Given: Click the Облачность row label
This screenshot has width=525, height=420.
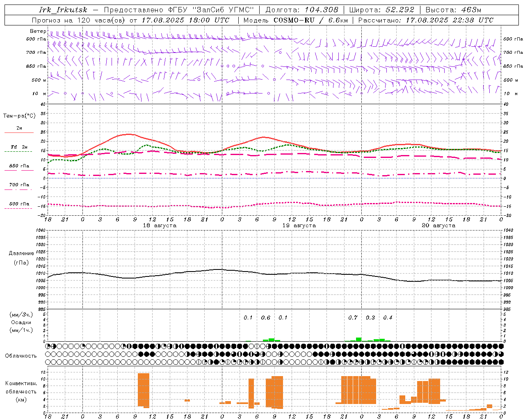Looking at the screenshot, I should tap(21, 356).
